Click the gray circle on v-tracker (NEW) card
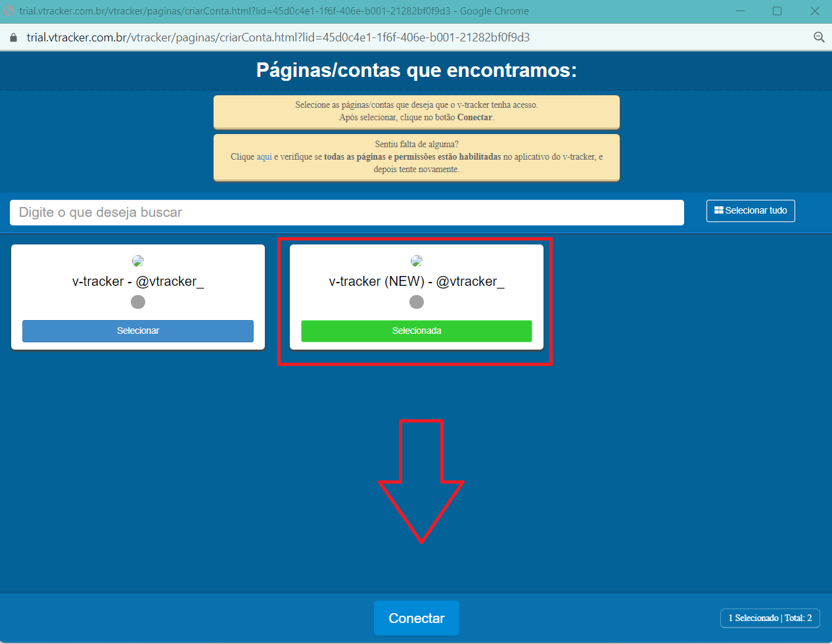This screenshot has height=644, width=832. [x=417, y=302]
